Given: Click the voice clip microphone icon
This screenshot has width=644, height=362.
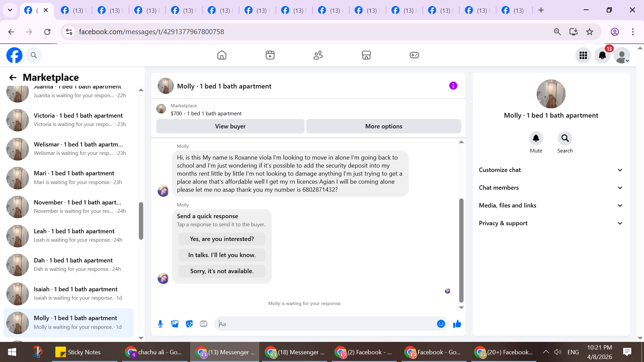Looking at the screenshot, I should [160, 324].
